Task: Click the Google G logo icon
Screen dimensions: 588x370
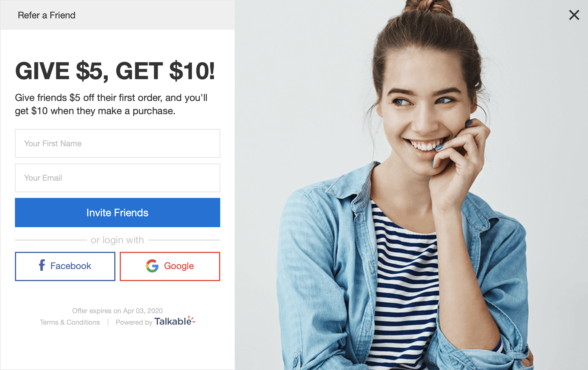Action: coord(152,266)
